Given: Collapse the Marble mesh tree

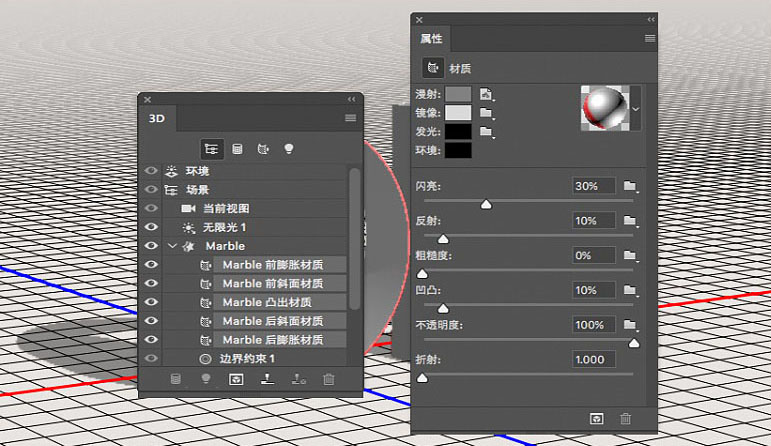Looking at the screenshot, I should click(x=172, y=245).
